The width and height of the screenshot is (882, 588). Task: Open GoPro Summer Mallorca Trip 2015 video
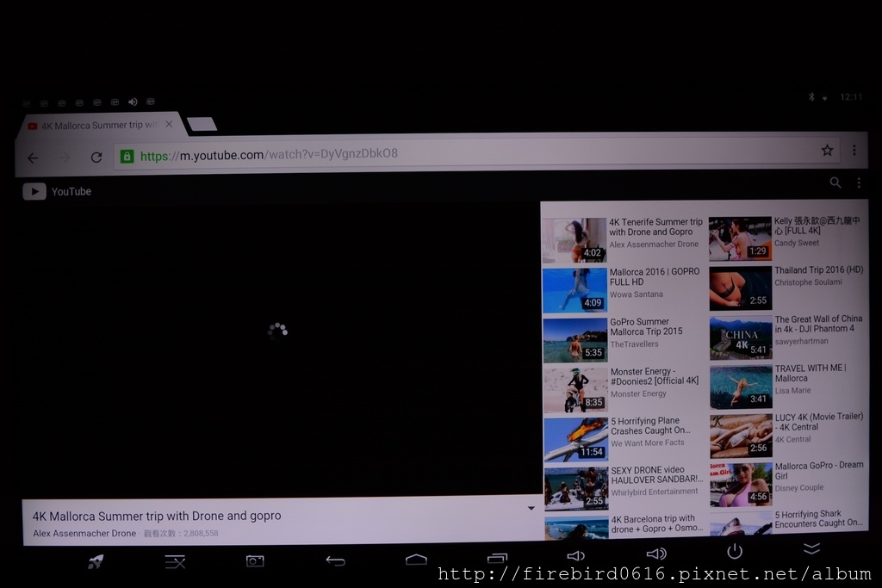[x=646, y=326]
